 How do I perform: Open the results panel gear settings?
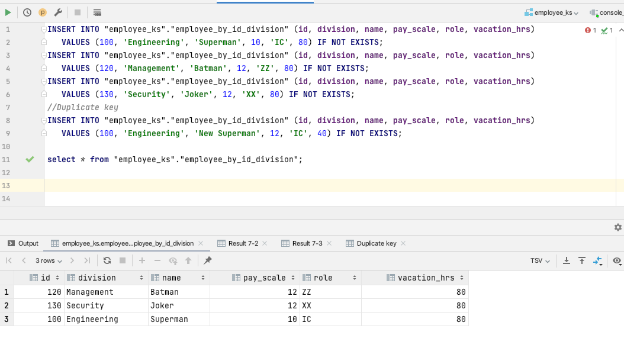(618, 227)
